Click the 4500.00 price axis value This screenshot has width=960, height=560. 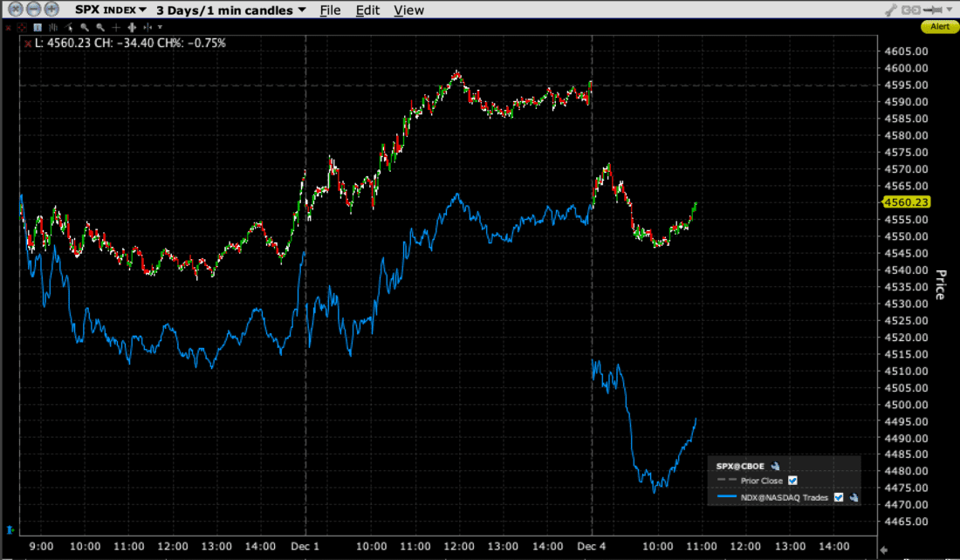click(x=906, y=405)
